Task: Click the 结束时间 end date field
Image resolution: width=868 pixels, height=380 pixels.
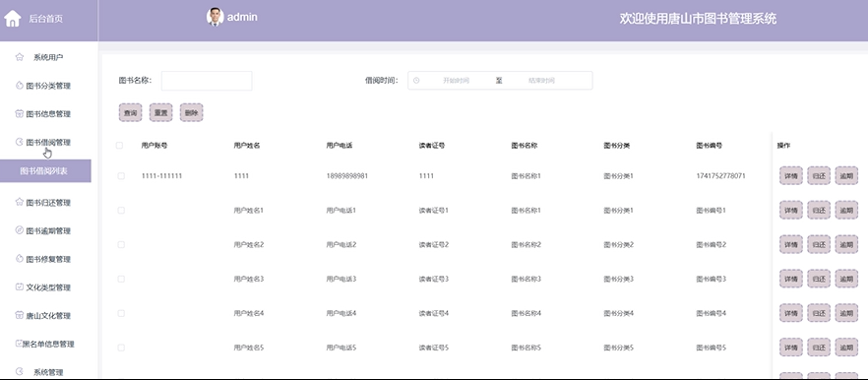Action: (541, 81)
